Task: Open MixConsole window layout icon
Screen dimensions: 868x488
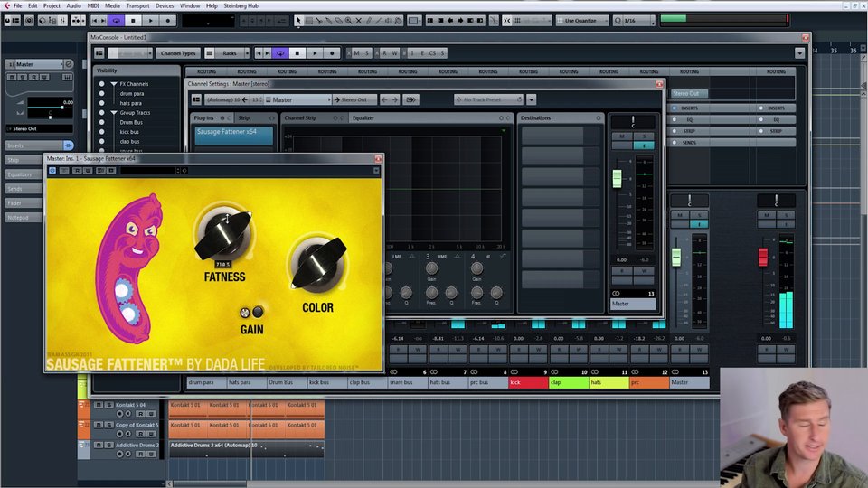Action: click(x=99, y=53)
